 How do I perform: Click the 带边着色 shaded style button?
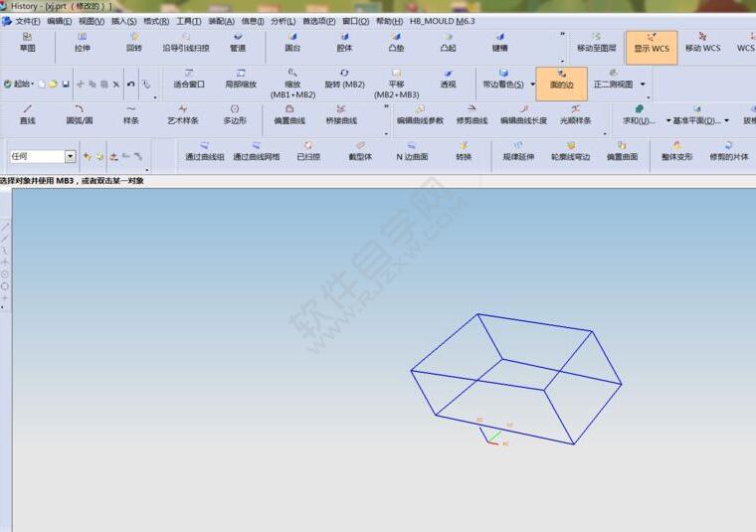pyautogui.click(x=503, y=79)
